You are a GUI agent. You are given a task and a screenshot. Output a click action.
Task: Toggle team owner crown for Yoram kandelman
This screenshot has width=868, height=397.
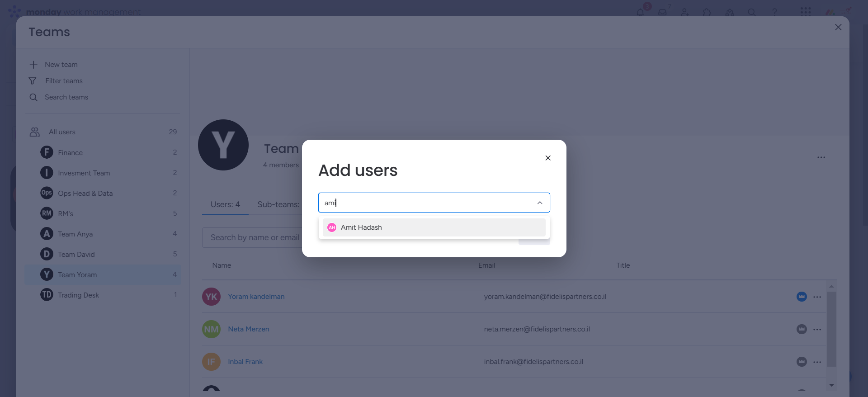click(802, 297)
